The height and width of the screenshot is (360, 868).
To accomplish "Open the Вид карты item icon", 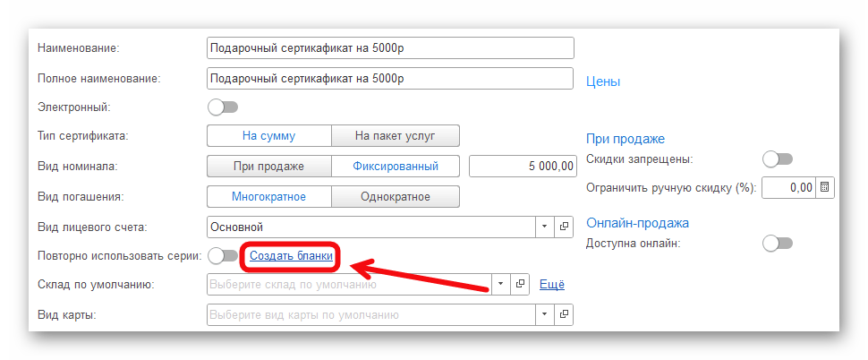I will click(564, 314).
